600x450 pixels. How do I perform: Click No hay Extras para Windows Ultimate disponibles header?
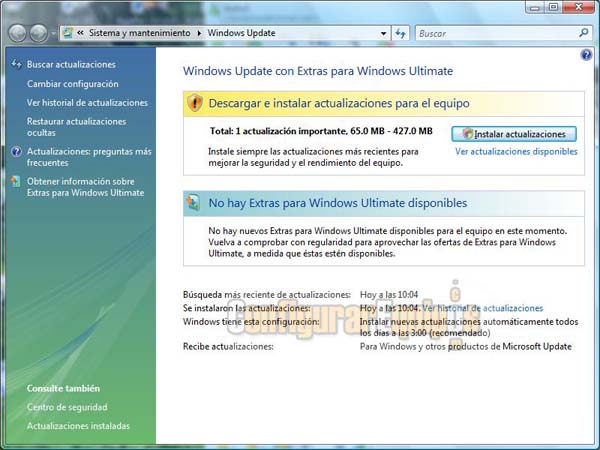coord(384,203)
